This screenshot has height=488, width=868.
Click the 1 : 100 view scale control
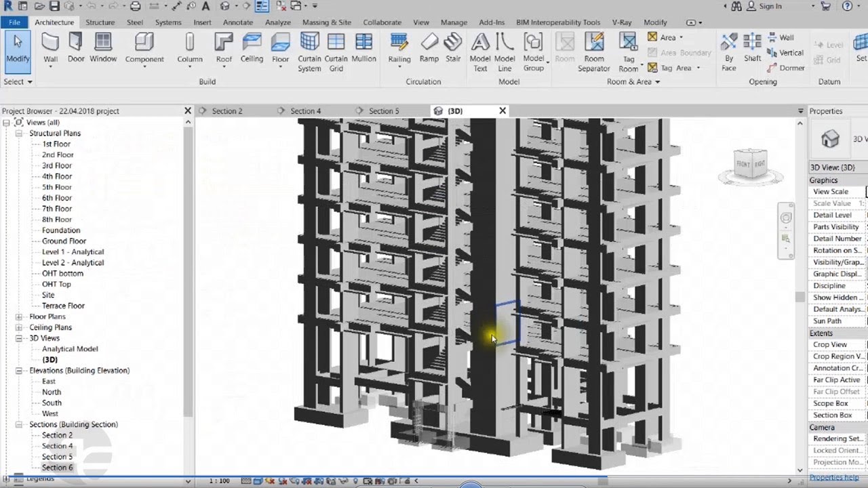218,481
